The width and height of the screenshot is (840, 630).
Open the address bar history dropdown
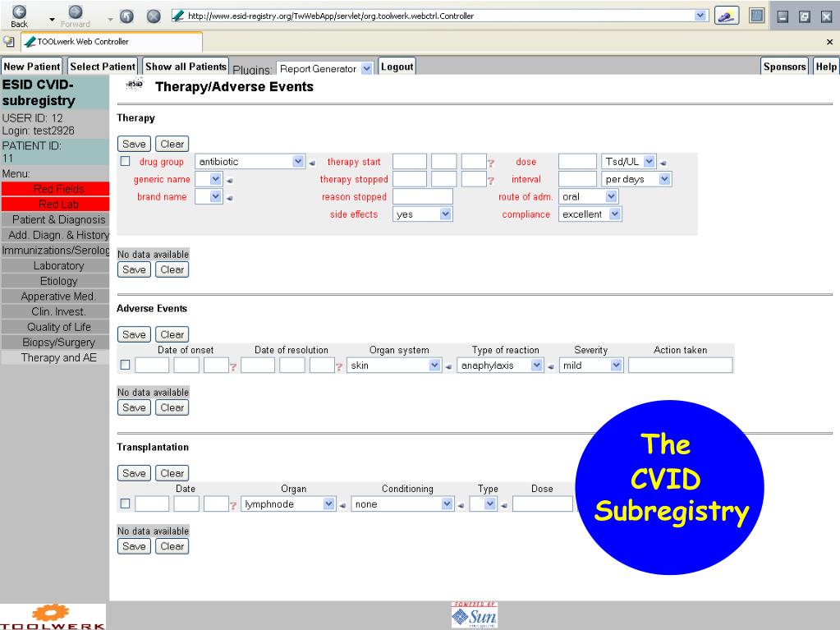700,16
